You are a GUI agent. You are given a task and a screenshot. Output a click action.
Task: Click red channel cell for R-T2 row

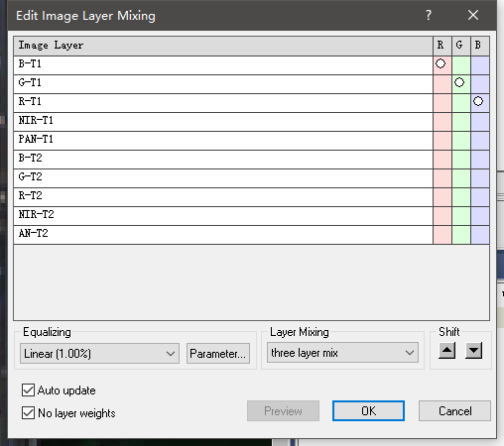click(442, 197)
